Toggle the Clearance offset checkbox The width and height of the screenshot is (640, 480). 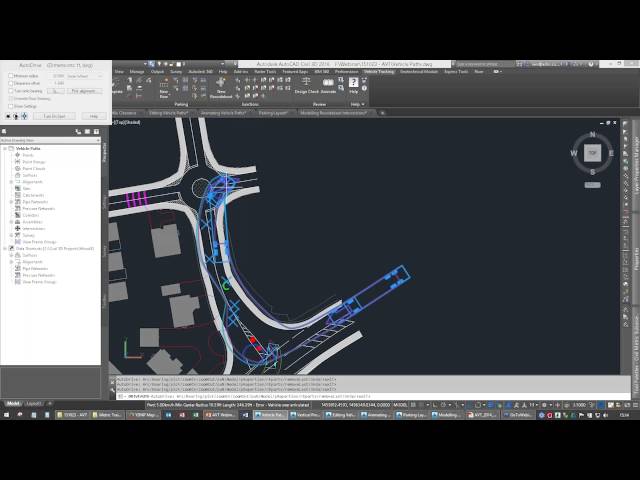pyautogui.click(x=11, y=83)
